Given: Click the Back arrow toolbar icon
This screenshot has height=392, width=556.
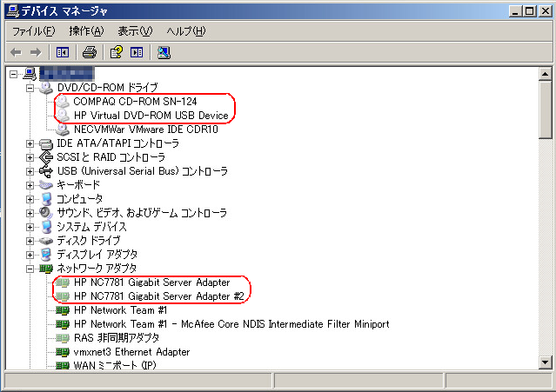Looking at the screenshot, I should (16, 53).
